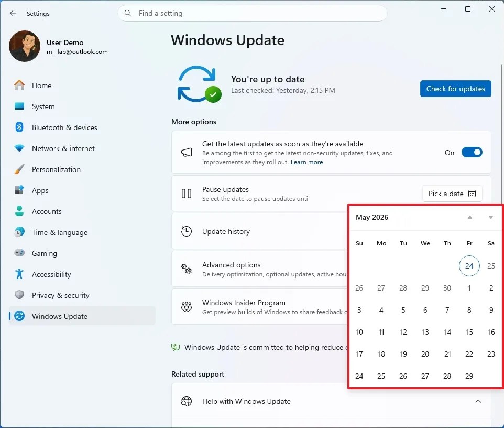
Task: Select May 12 in the calendar
Action: point(403,332)
